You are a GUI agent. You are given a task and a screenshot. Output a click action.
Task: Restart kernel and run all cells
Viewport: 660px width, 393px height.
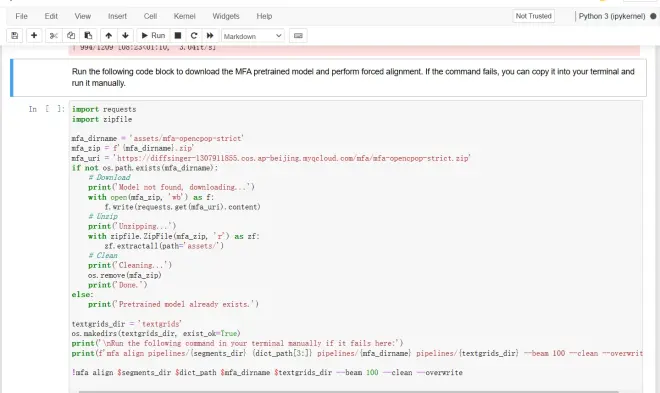[210, 36]
